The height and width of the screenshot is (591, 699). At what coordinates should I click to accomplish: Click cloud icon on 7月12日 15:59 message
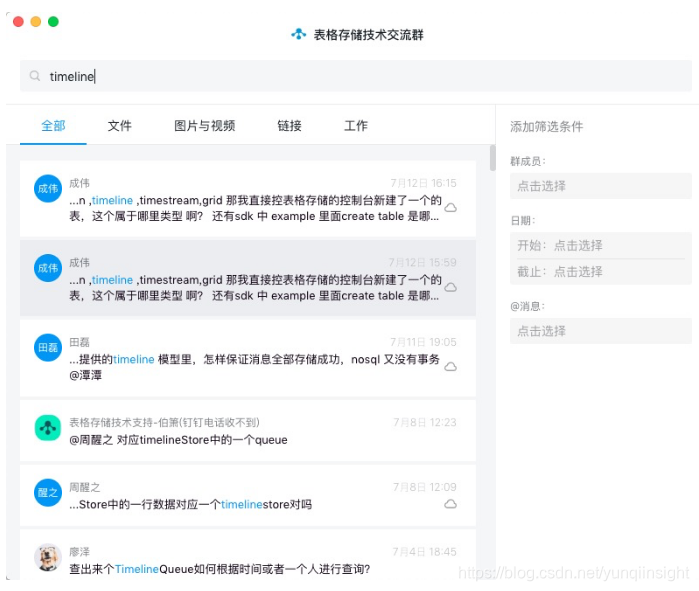click(x=451, y=287)
